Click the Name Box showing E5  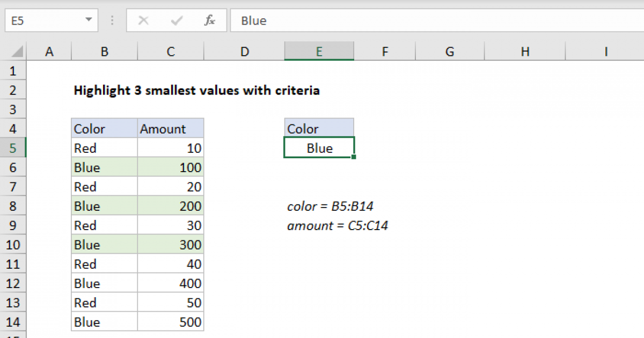(43, 21)
